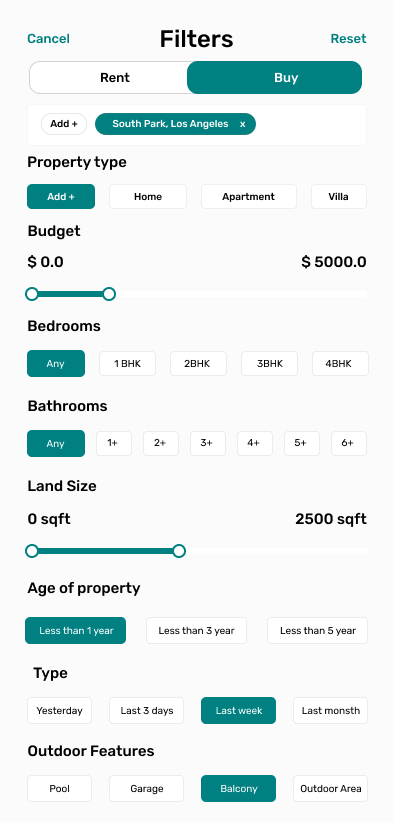Viewport: 393px width, 822px height.
Task: Add a property type with teal Add +
Action: [x=61, y=197]
